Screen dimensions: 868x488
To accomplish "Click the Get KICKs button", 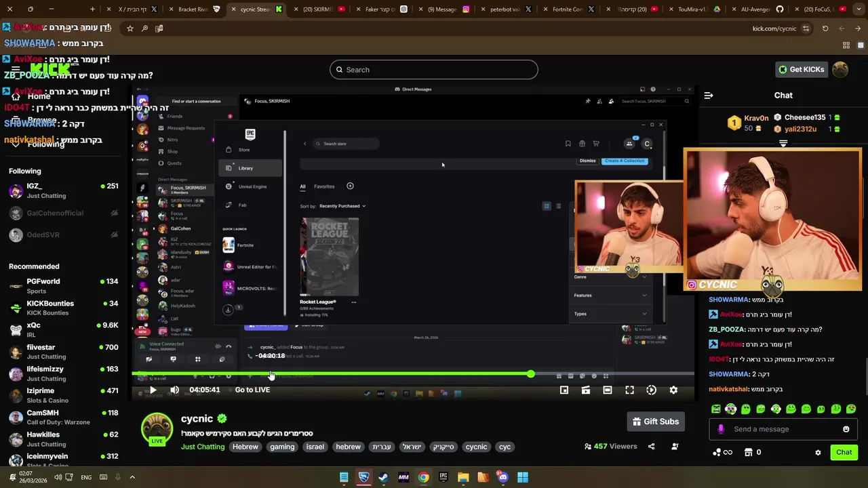I will click(802, 69).
